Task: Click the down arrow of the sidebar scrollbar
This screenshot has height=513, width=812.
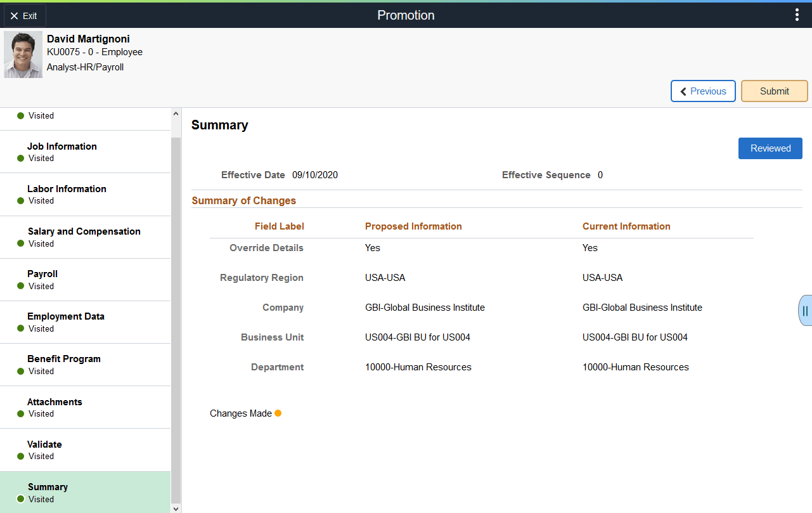Action: pos(176,509)
